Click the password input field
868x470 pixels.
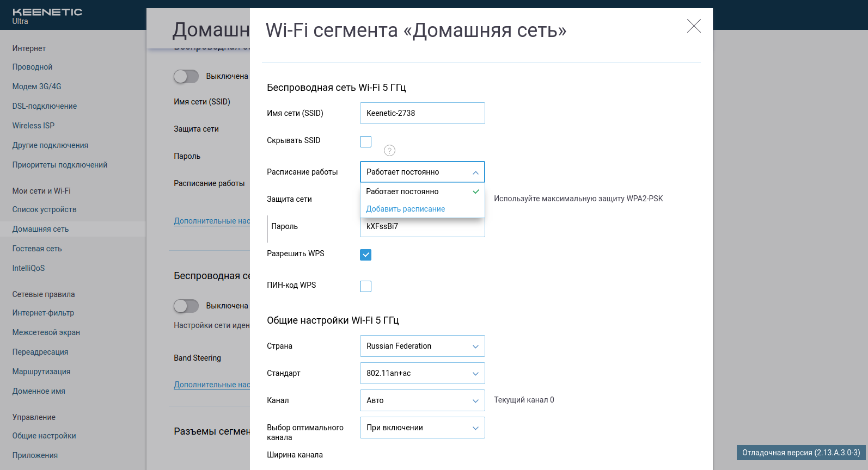coord(423,227)
